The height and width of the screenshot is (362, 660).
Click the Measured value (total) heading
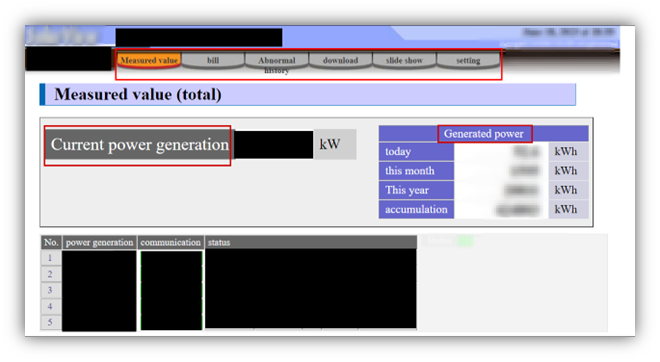138,94
